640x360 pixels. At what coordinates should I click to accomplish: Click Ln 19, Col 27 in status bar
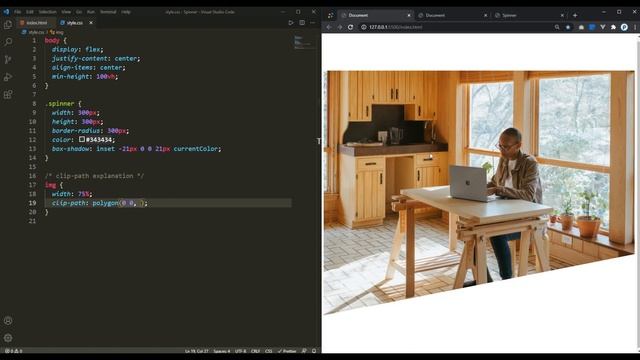pos(196,351)
